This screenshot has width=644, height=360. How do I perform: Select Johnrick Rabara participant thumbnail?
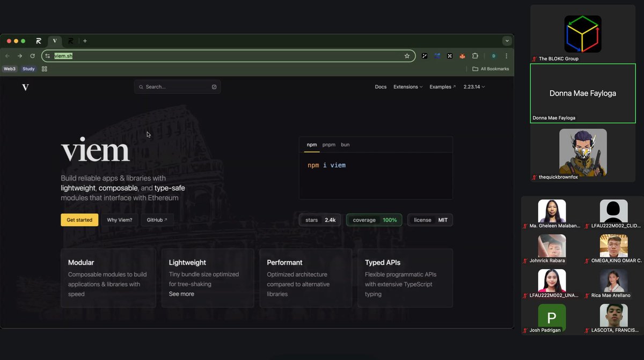pyautogui.click(x=552, y=246)
